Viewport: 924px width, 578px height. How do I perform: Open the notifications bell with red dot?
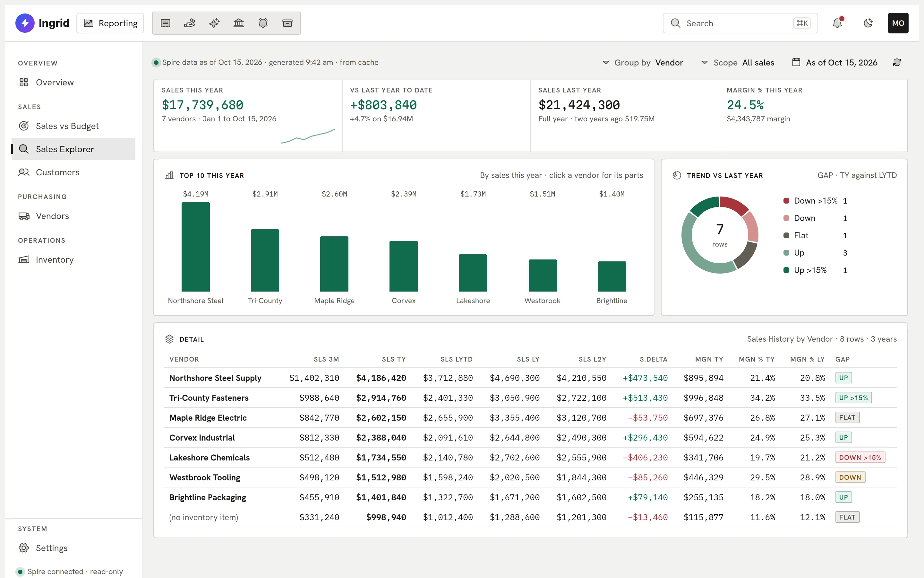837,23
